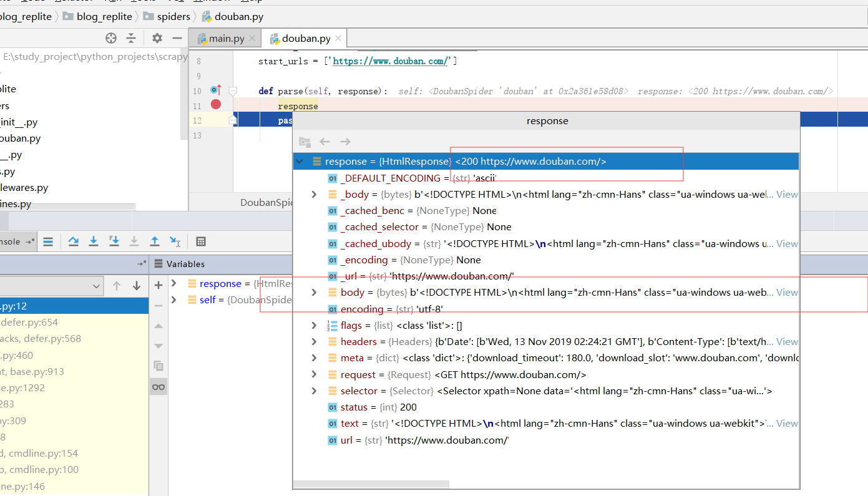The image size is (868, 496).
Task: Select frame 'defer.py:654'
Action: (74, 323)
